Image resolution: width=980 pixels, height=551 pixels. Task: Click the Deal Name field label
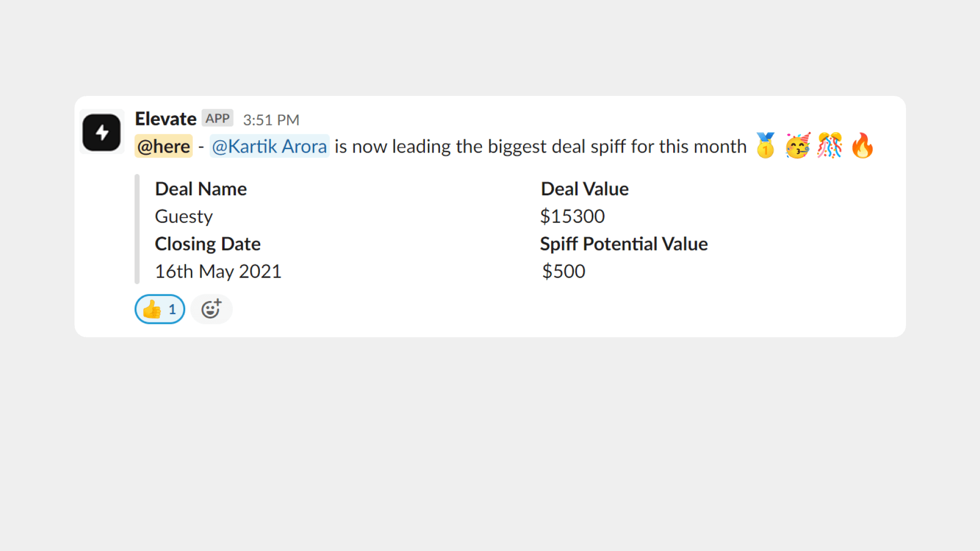pos(201,189)
